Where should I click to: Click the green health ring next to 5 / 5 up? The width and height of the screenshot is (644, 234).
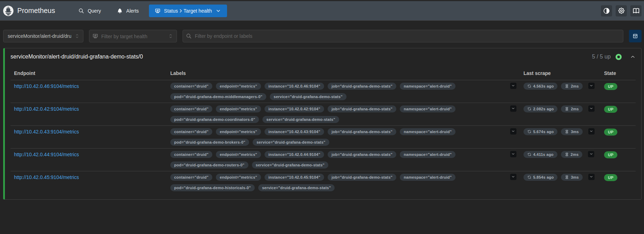tap(619, 57)
